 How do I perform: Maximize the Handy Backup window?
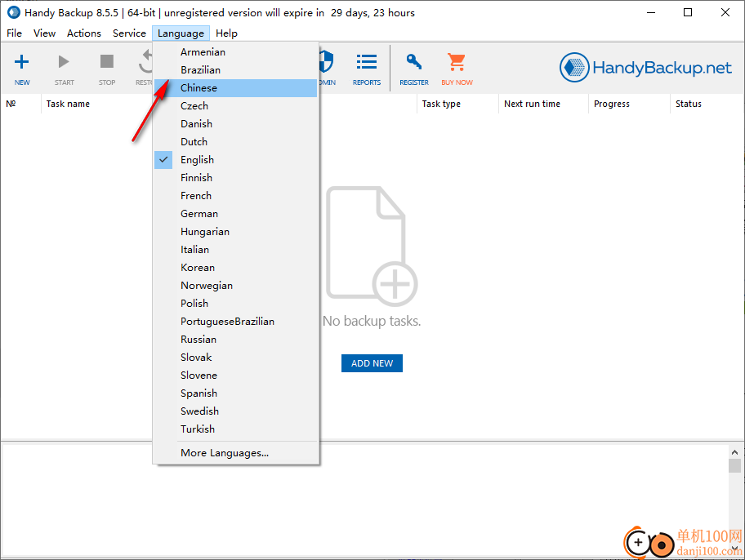(688, 13)
